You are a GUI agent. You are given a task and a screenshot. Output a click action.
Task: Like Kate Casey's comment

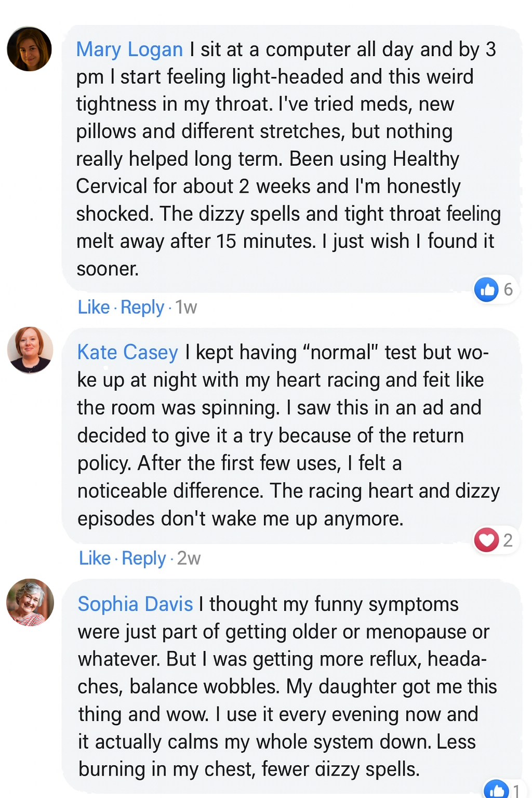coord(95,558)
